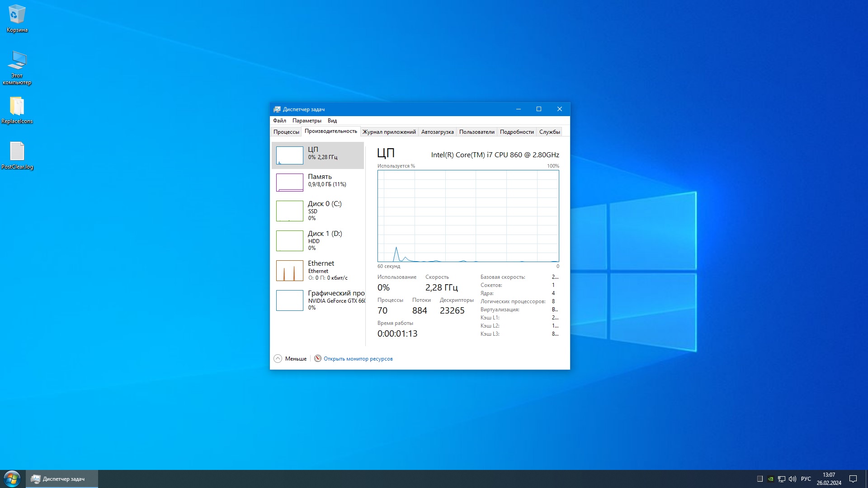Select 'Диск 0 (C:)' SSD item
Image resolution: width=868 pixels, height=488 pixels.
[x=317, y=211]
